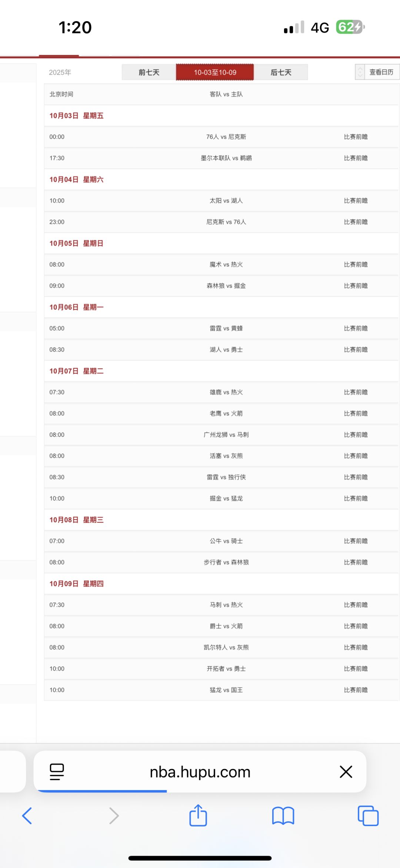The image size is (400, 868).
Task: Open 比赛前瞻 for 湖人 vs 勇士
Action: click(356, 350)
